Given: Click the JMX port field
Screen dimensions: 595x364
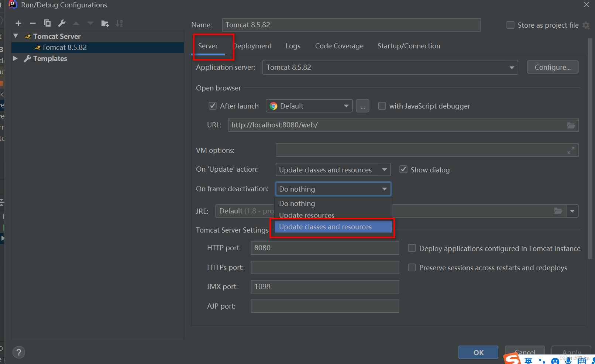Looking at the screenshot, I should click(x=325, y=287).
